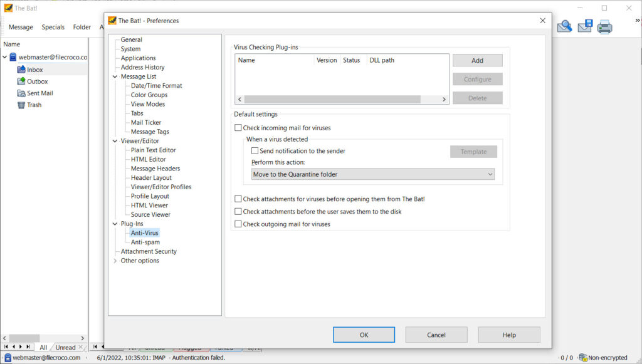Collapse the webmaster account tree

click(4, 57)
